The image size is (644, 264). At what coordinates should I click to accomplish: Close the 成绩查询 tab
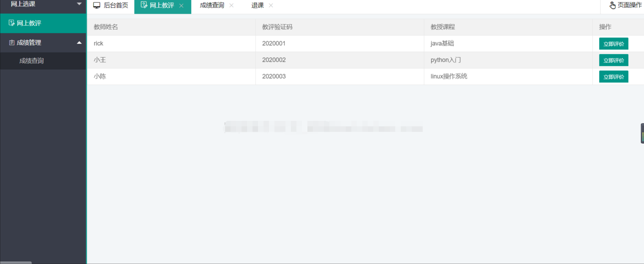[232, 5]
